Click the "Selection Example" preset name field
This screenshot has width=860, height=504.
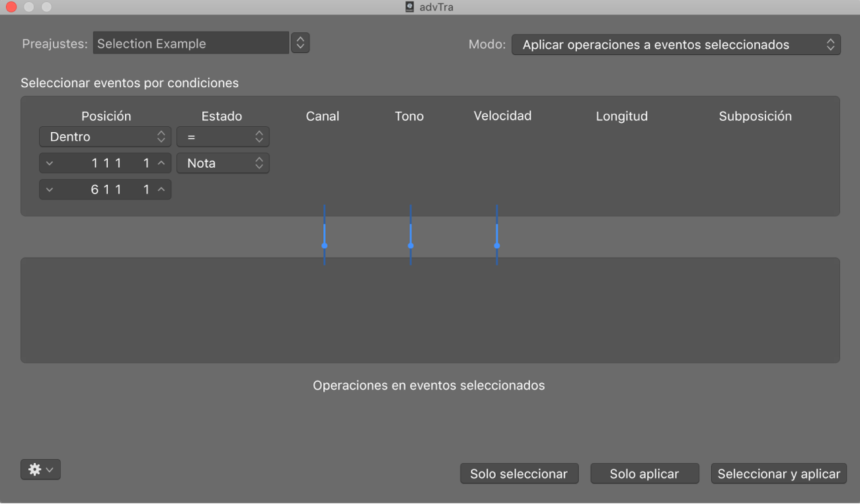tap(190, 42)
